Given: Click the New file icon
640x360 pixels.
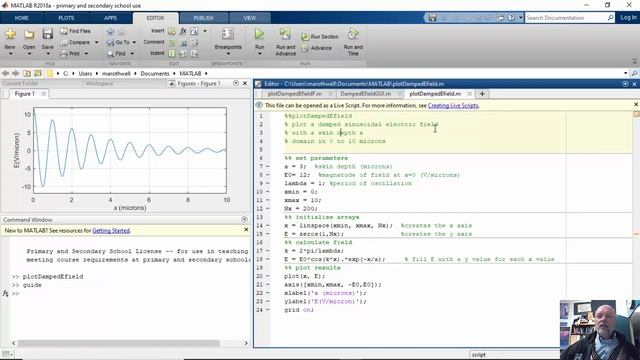Looking at the screenshot, I should [x=10, y=35].
